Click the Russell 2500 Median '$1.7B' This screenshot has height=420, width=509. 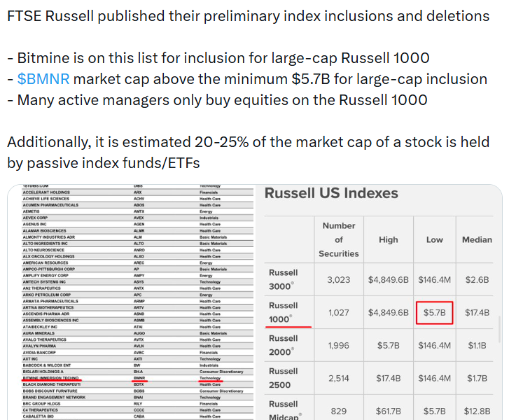coord(477,378)
